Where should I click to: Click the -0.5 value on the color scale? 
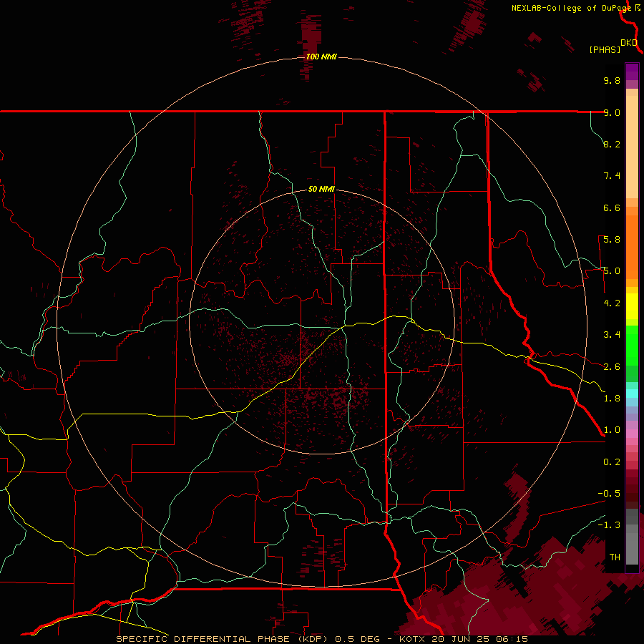click(x=609, y=494)
